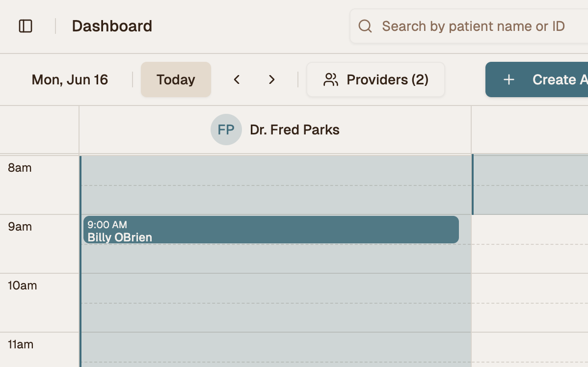
Task: Jump to Today
Action: pyautogui.click(x=176, y=79)
